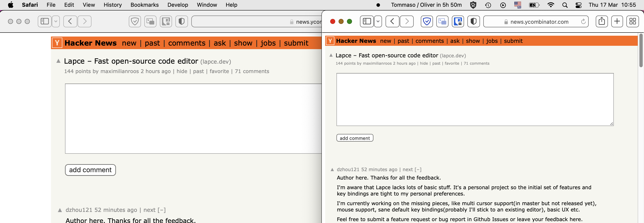The height and width of the screenshot is (223, 644).
Task: Collapse dzhou121's comment with [–] in the active window
Action: pos(418,169)
